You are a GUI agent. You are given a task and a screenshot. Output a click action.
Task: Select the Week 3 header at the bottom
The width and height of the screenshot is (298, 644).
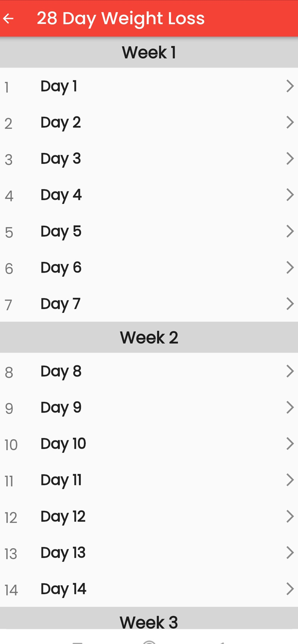click(149, 622)
